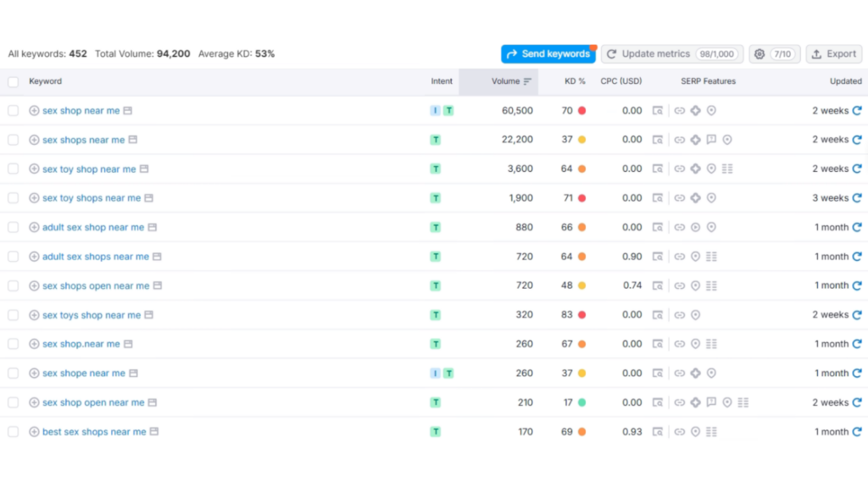Click the Keyword column header
868x488 pixels.
tap(46, 81)
